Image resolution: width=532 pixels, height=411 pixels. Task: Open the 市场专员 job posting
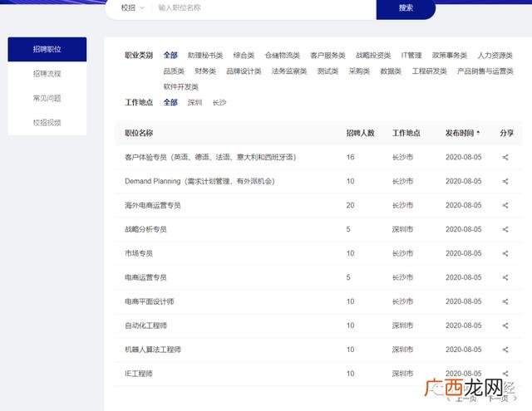point(139,253)
